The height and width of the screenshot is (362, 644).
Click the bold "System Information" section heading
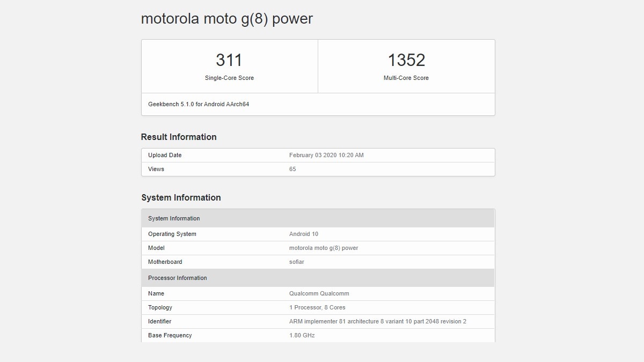181,198
